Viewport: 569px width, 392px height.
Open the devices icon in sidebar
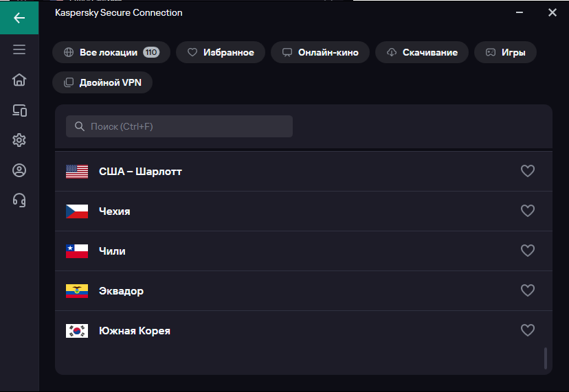(19, 111)
